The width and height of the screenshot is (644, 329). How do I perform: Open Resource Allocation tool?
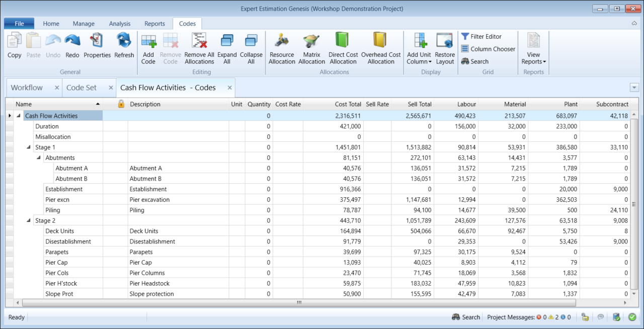coord(282,41)
